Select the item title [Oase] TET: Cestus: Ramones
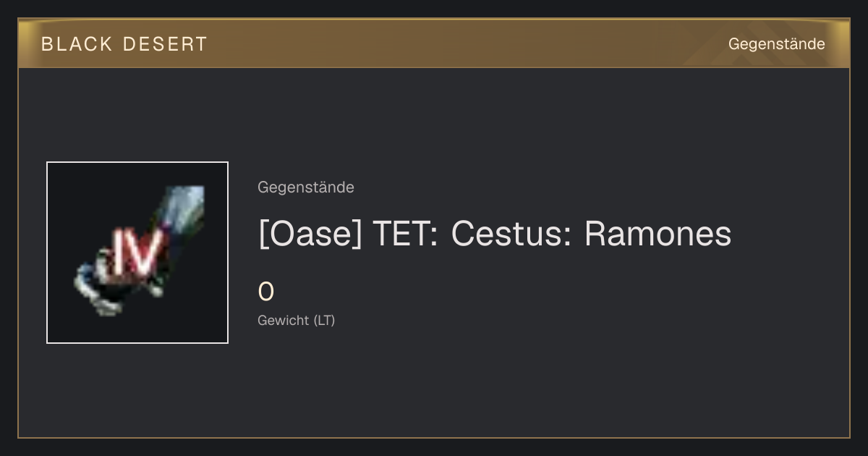The height and width of the screenshot is (456, 868). pyautogui.click(x=495, y=234)
